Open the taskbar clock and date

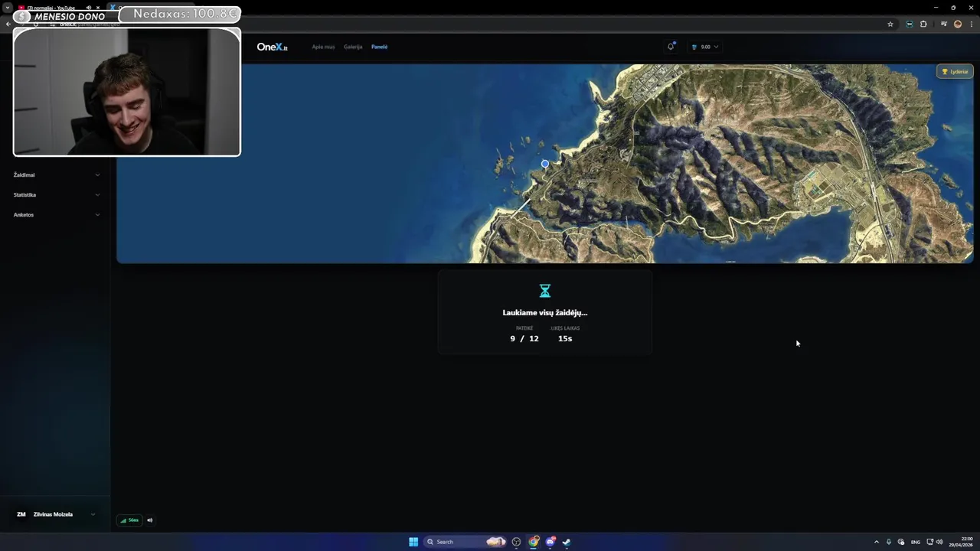961,542
